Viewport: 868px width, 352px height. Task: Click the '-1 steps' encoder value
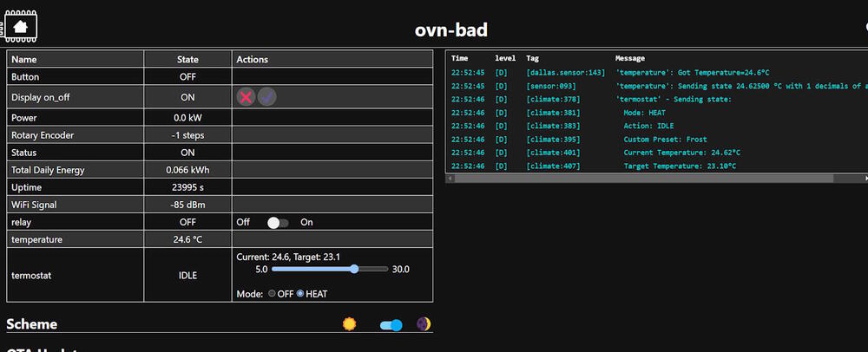click(187, 135)
